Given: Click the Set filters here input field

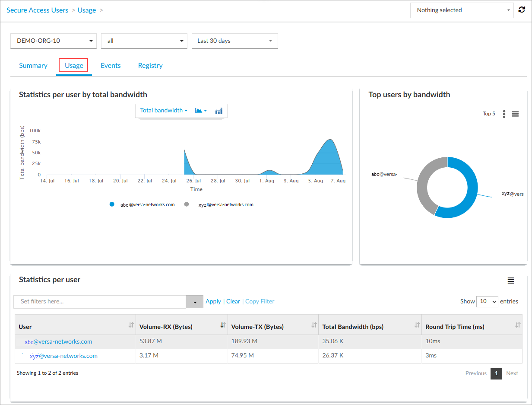Looking at the screenshot, I should pyautogui.click(x=100, y=302).
